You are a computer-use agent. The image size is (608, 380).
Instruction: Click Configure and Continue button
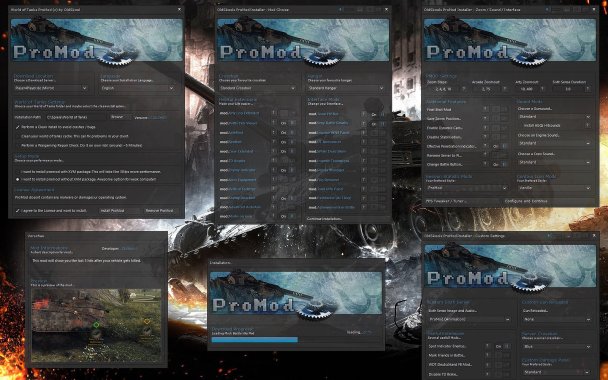[526, 201]
